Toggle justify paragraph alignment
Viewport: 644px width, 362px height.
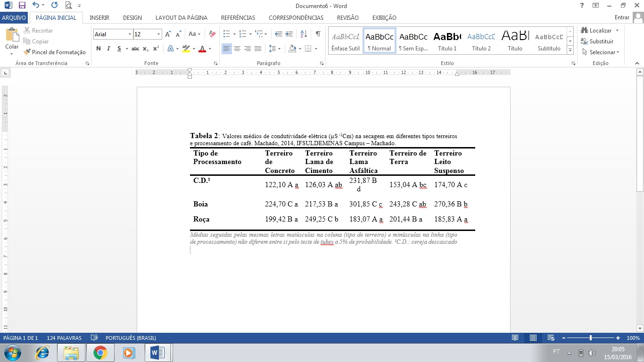click(x=258, y=49)
